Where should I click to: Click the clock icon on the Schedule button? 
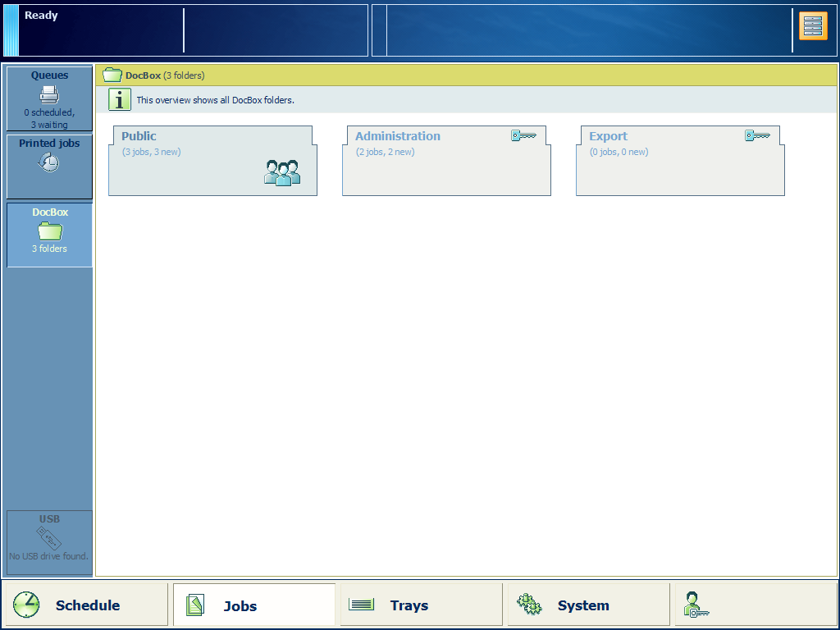click(26, 605)
